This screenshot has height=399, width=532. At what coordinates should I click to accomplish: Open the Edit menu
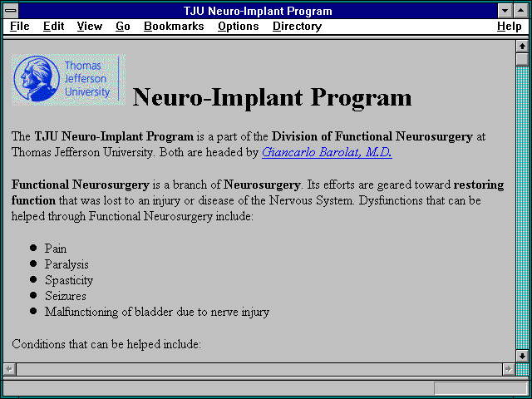tap(53, 26)
